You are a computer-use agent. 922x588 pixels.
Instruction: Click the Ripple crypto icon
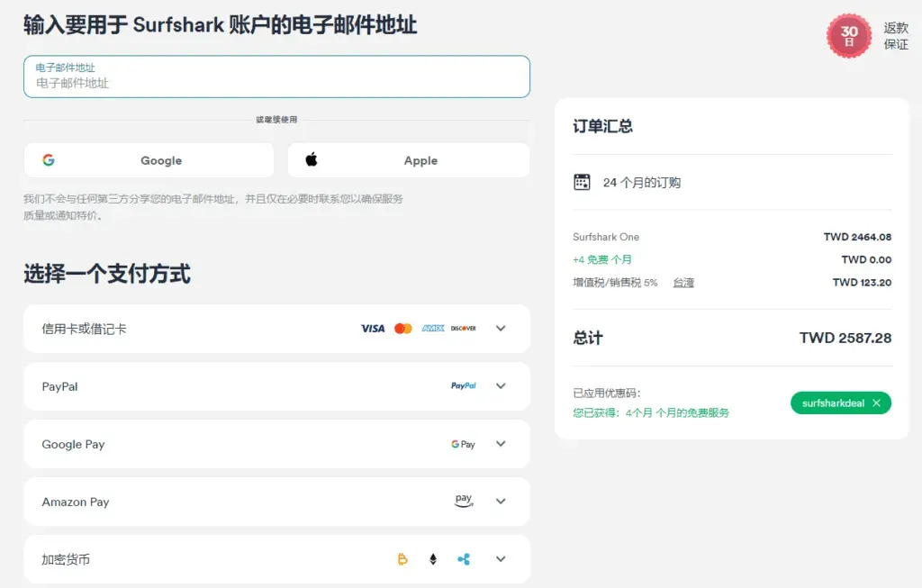coord(464,559)
